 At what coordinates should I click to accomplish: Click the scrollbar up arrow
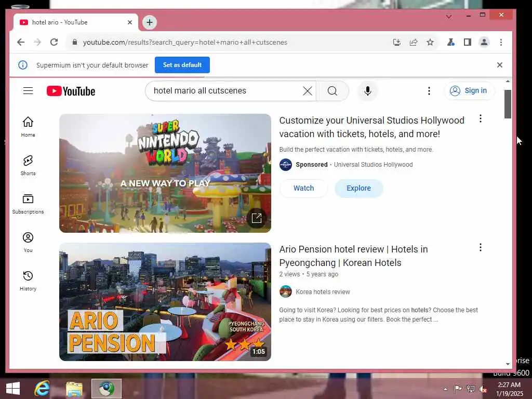(x=508, y=82)
